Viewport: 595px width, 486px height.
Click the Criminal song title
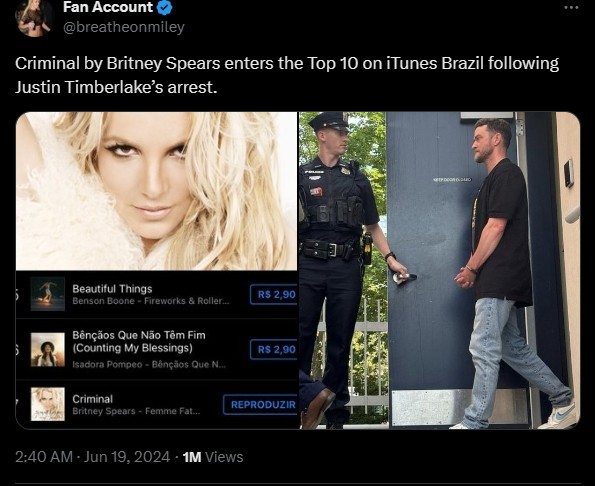tap(93, 399)
